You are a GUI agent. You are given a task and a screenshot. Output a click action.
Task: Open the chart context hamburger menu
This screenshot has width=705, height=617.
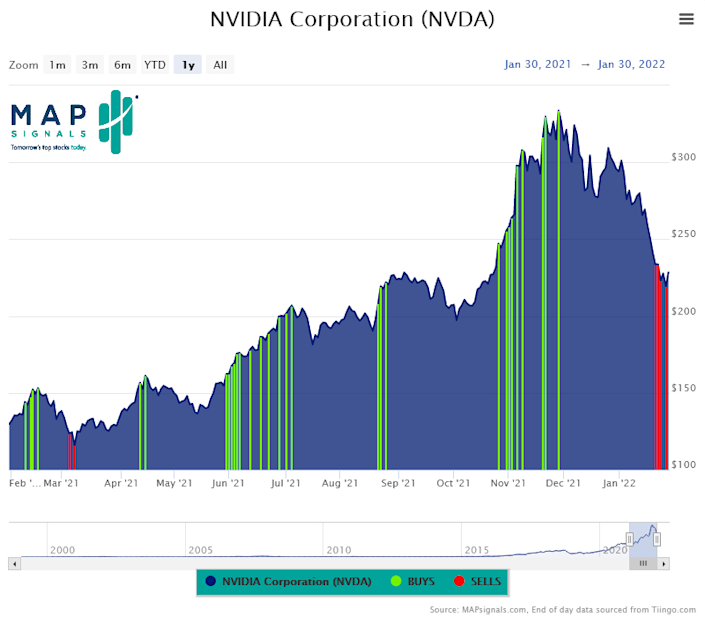686,19
